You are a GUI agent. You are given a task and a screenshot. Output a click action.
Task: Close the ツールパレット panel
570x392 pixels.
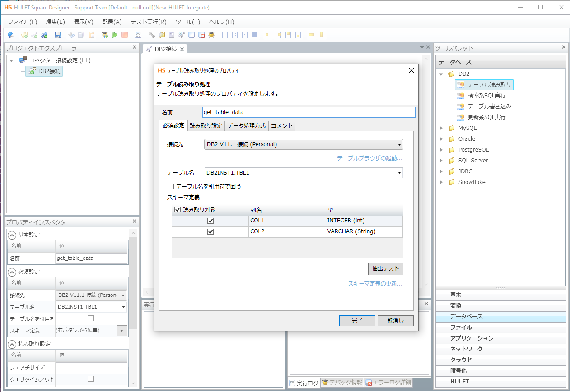point(563,47)
